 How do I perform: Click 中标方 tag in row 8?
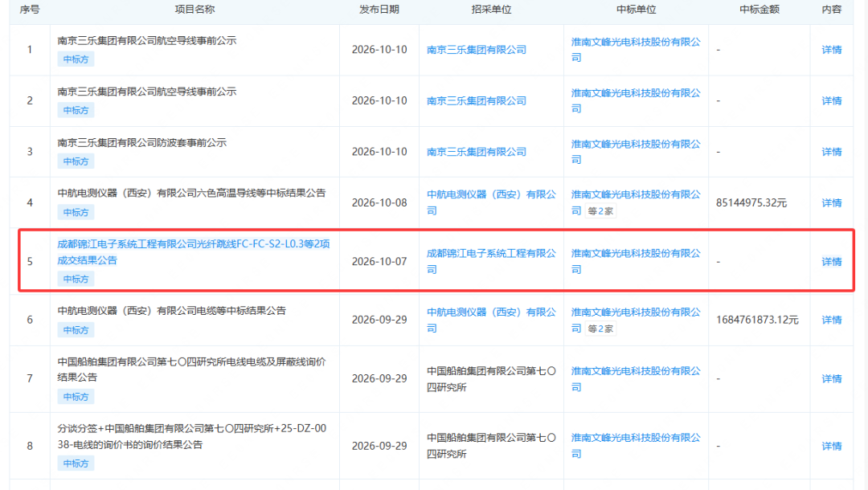tap(76, 463)
